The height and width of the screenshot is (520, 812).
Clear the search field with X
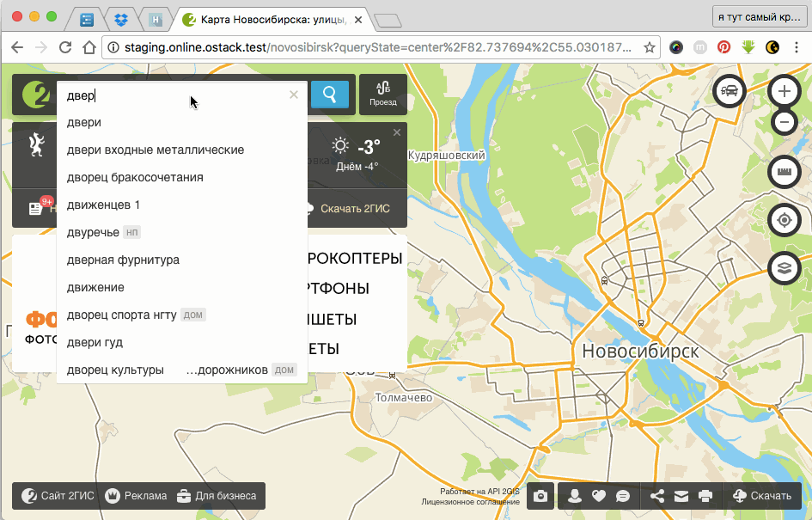tap(294, 95)
